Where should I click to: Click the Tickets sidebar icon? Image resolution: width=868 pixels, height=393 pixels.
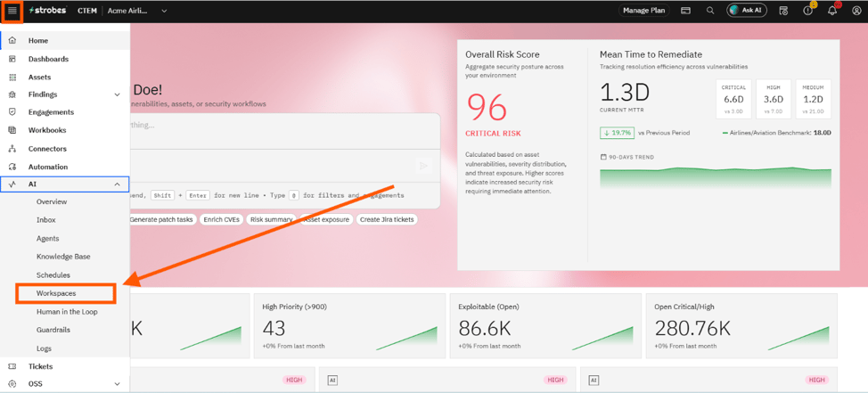point(12,366)
